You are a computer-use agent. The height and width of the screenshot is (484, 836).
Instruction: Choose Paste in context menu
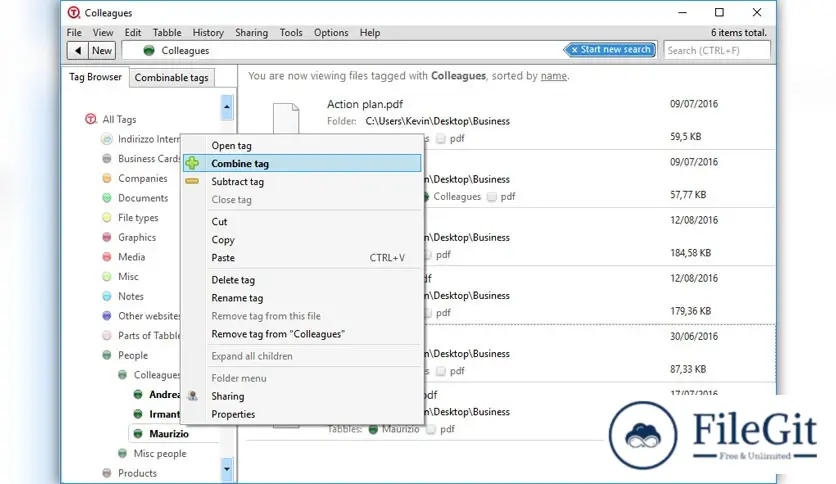click(x=302, y=258)
